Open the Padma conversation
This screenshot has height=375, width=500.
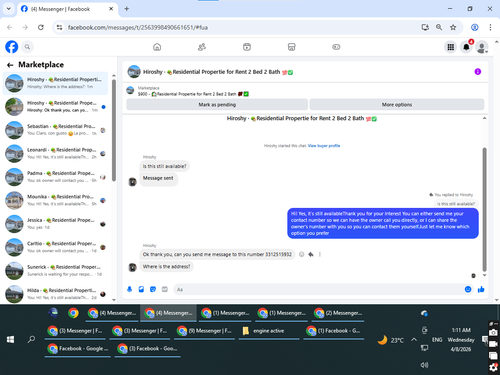(55, 177)
